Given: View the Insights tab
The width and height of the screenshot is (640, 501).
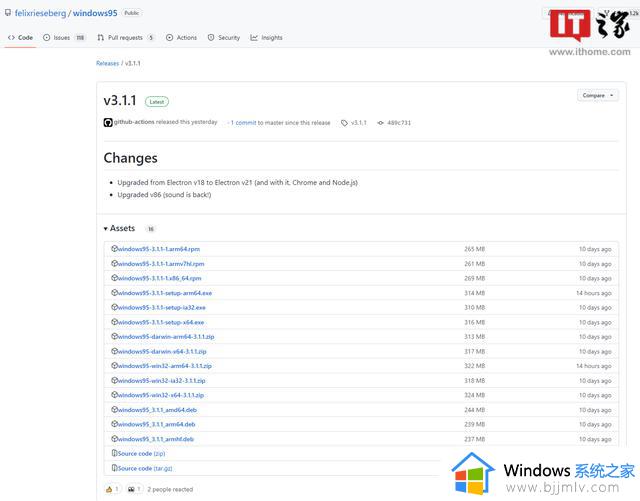Looking at the screenshot, I should tap(267, 38).
